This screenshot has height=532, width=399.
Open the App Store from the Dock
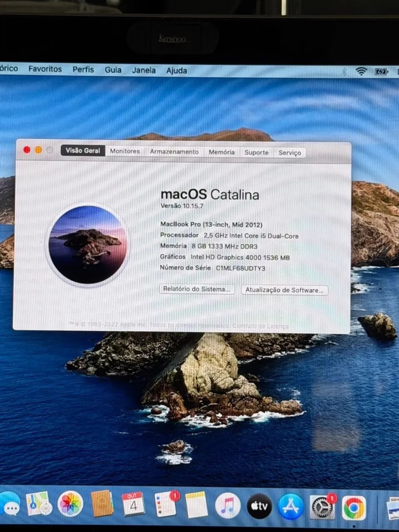[x=291, y=507]
